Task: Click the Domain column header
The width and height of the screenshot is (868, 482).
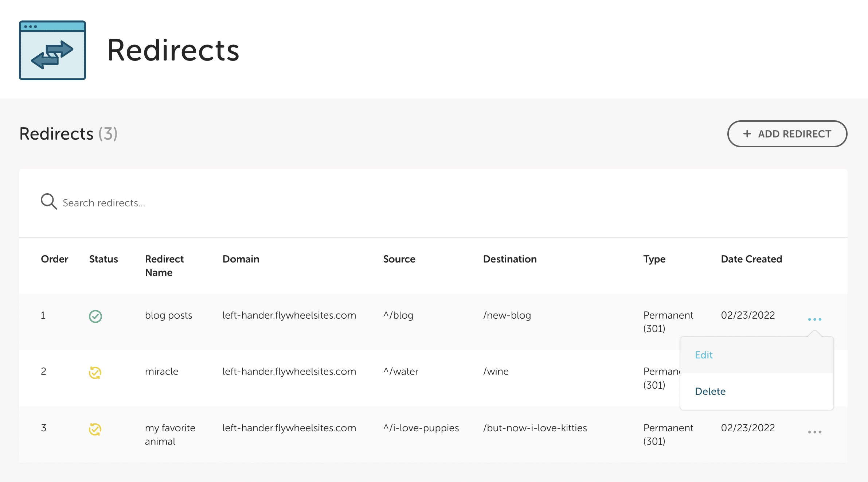Action: pyautogui.click(x=241, y=259)
